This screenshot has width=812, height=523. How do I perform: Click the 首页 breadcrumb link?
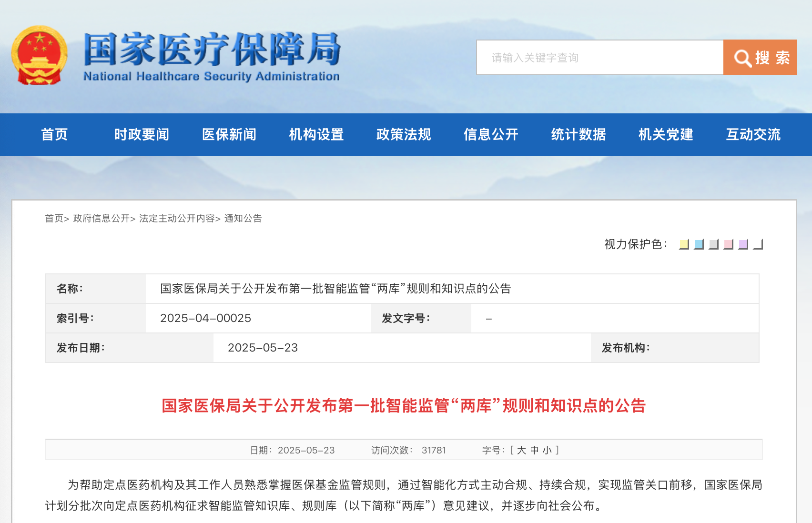54,218
